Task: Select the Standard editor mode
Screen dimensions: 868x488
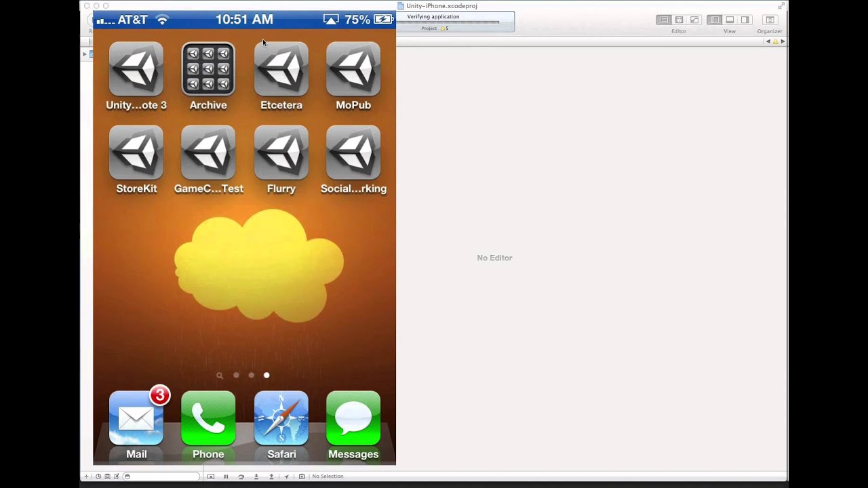Action: pyautogui.click(x=664, y=20)
